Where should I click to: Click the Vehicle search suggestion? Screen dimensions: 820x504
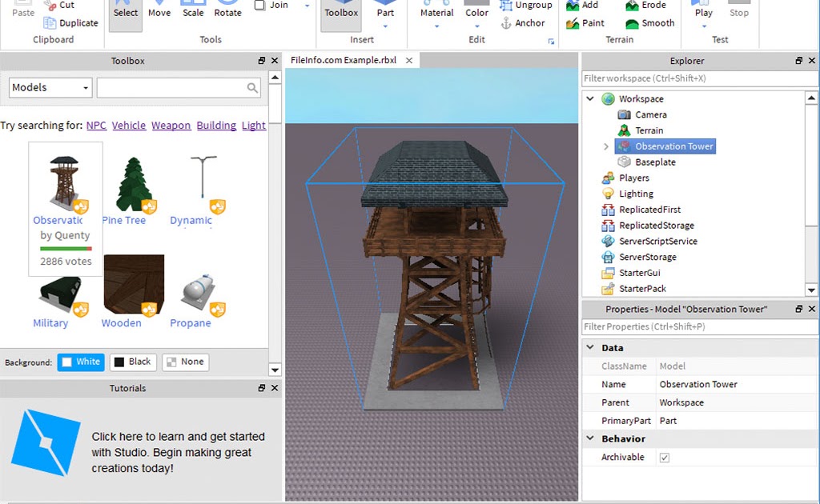[x=129, y=126]
